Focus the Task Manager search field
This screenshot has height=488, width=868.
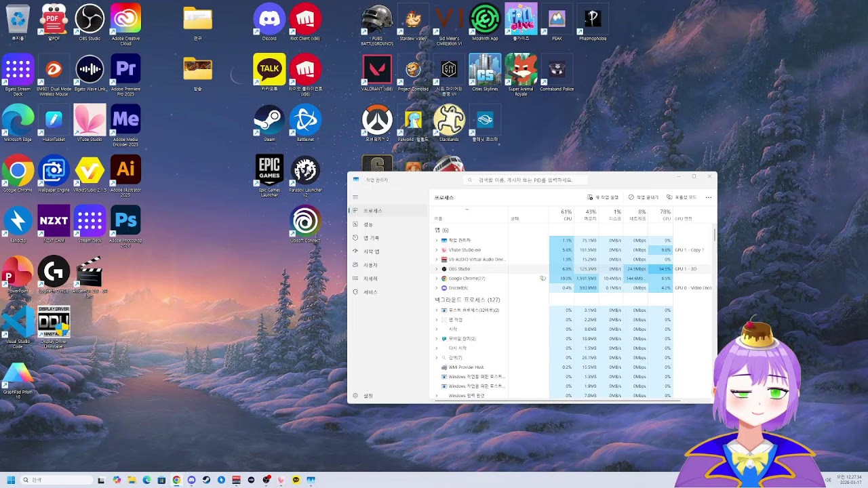pos(524,180)
